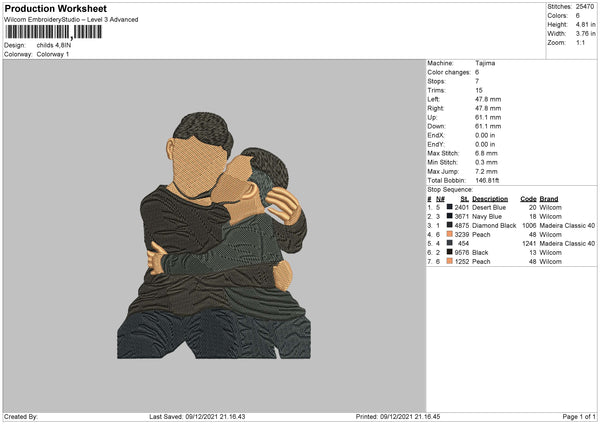Click the 'Colorway 1' value
Viewport: 600px width, 424px height.
(53, 54)
